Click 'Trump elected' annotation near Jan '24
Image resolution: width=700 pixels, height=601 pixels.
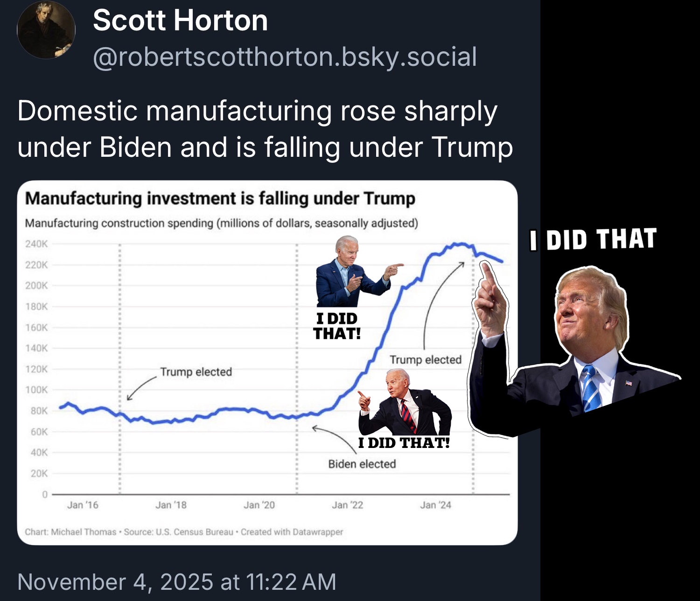pos(425,360)
